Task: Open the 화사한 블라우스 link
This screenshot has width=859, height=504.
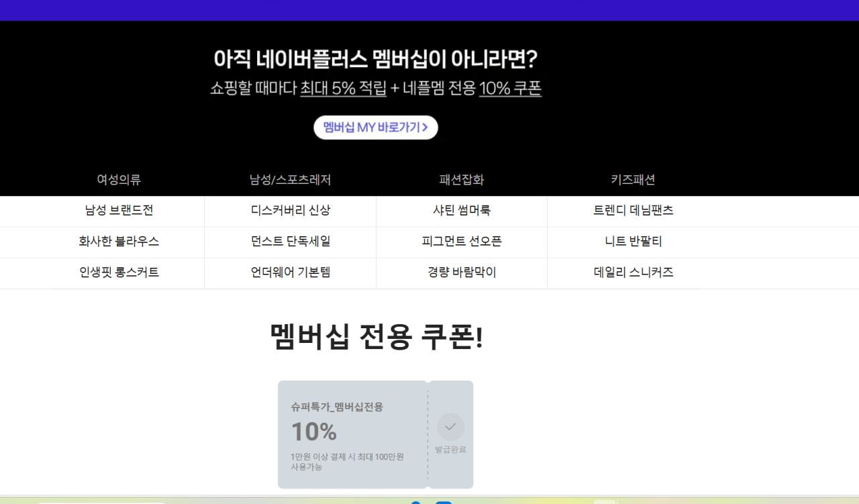Action: coord(119,242)
